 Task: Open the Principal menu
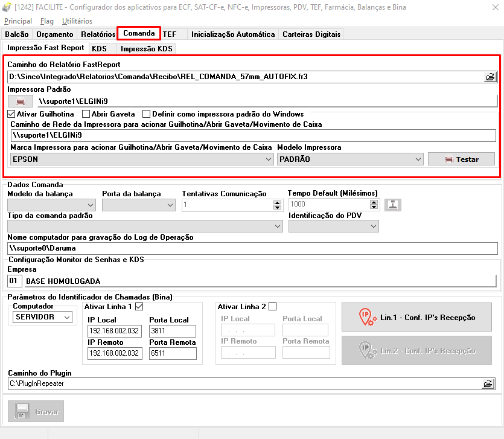(18, 21)
